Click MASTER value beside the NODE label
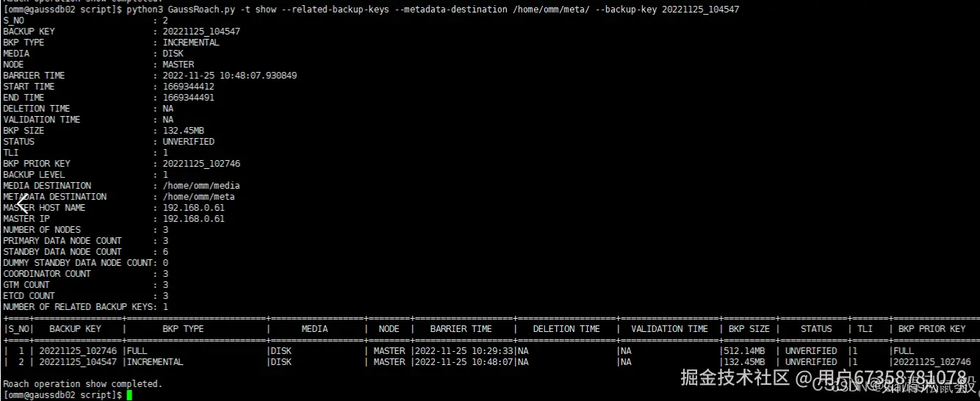 pos(179,65)
